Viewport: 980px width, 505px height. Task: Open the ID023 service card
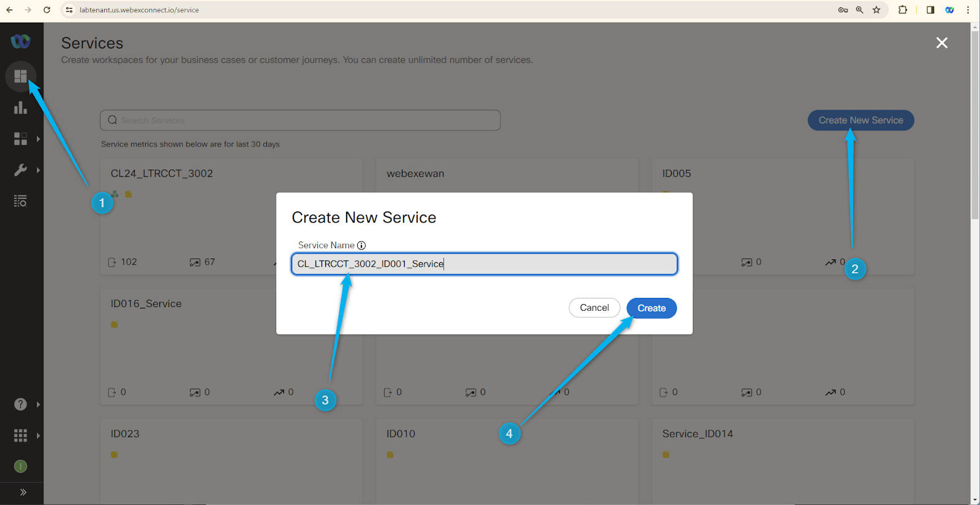[231, 461]
